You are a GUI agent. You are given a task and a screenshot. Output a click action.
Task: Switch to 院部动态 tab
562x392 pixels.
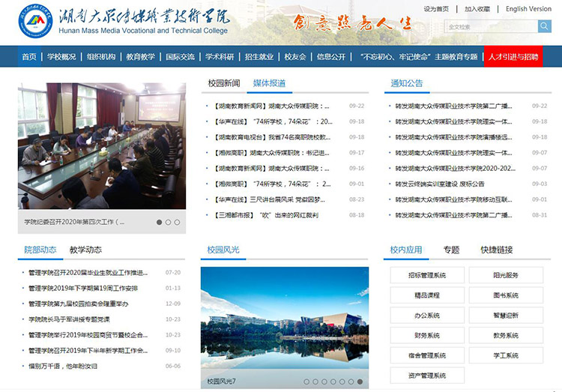point(40,250)
